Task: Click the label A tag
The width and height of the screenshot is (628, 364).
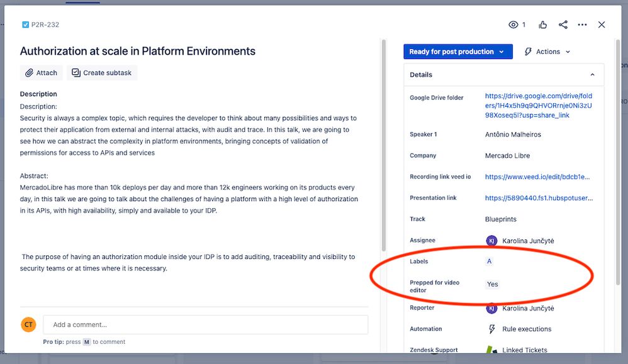Action: pyautogui.click(x=489, y=261)
